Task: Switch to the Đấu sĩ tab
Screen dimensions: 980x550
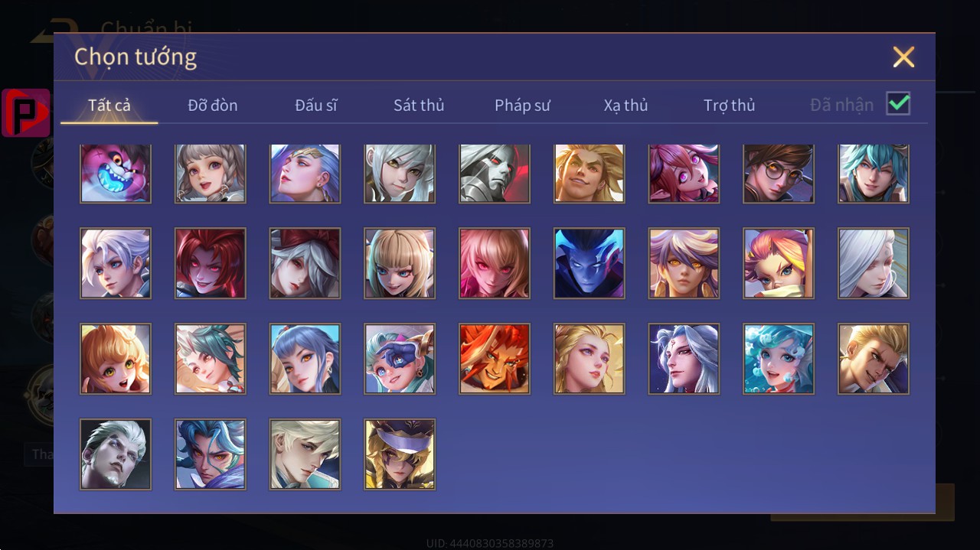Action: tap(316, 106)
